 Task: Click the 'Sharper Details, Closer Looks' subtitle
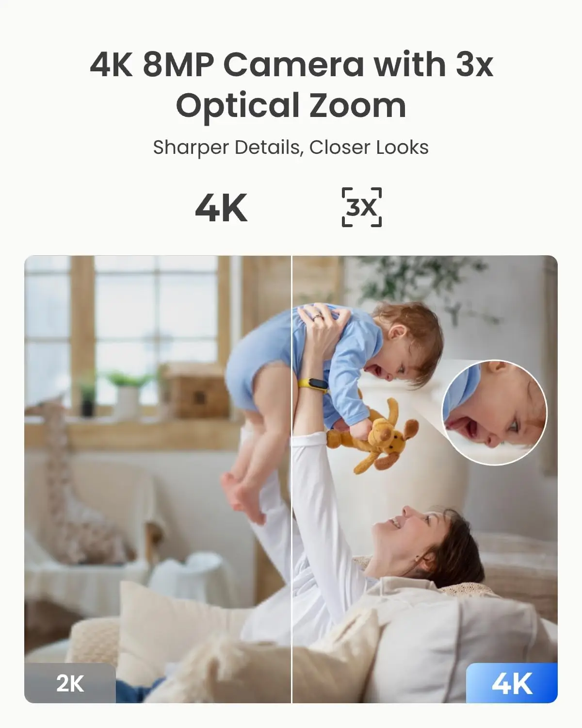click(291, 147)
